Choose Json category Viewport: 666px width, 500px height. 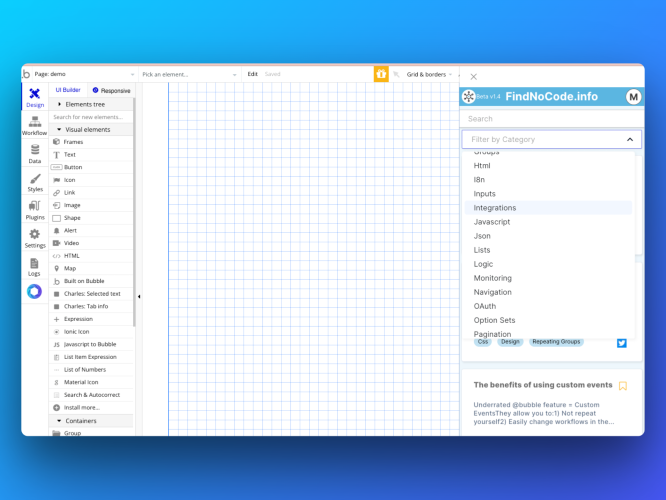click(548, 236)
